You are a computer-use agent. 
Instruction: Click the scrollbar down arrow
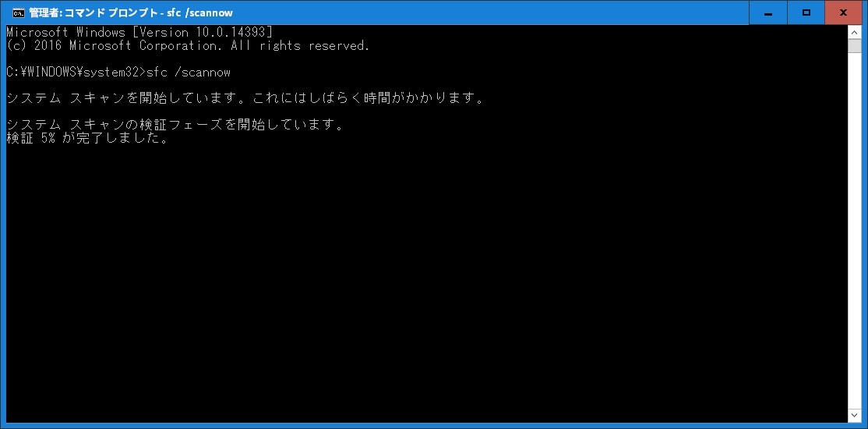[x=854, y=415]
